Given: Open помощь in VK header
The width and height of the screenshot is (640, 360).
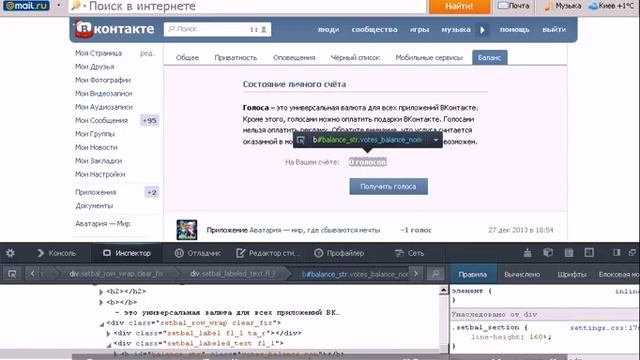Looking at the screenshot, I should pyautogui.click(x=515, y=29).
